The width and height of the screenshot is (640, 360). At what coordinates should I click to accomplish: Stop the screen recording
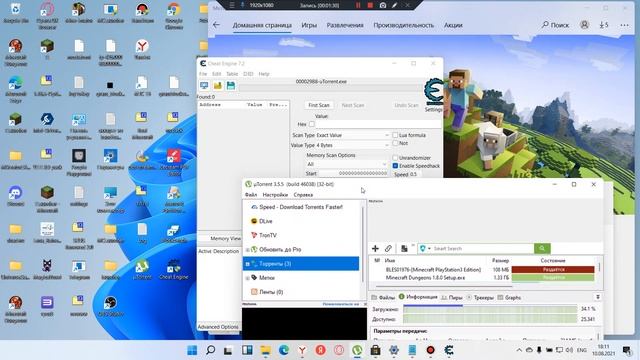point(370,5)
